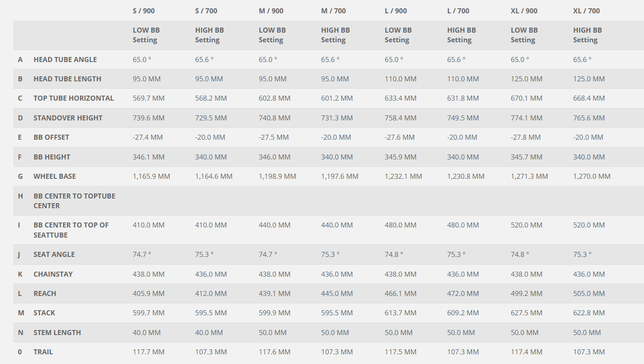Click the REACH row label
Image resolution: width=644 pixels, height=364 pixels.
45,293
